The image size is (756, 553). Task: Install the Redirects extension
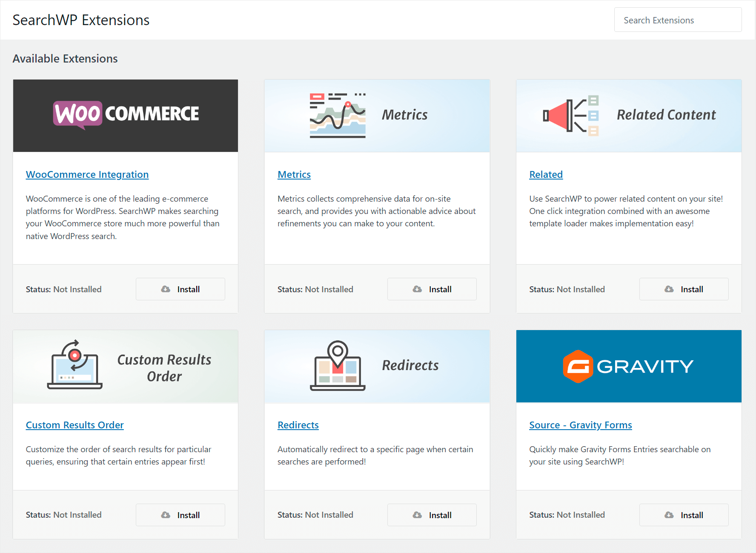(x=432, y=515)
